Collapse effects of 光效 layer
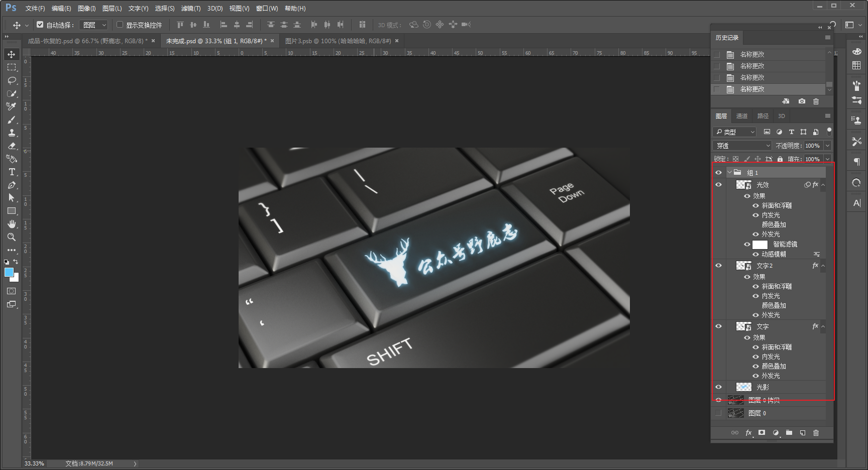The height and width of the screenshot is (470, 868). pos(823,185)
